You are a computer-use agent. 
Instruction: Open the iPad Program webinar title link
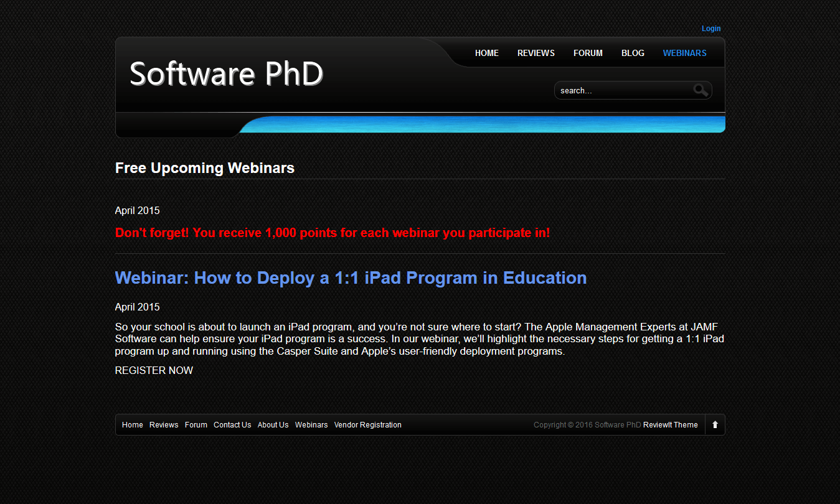coord(351,278)
